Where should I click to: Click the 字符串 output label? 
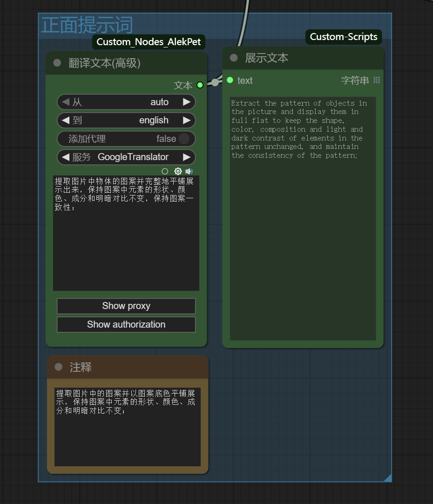point(355,81)
